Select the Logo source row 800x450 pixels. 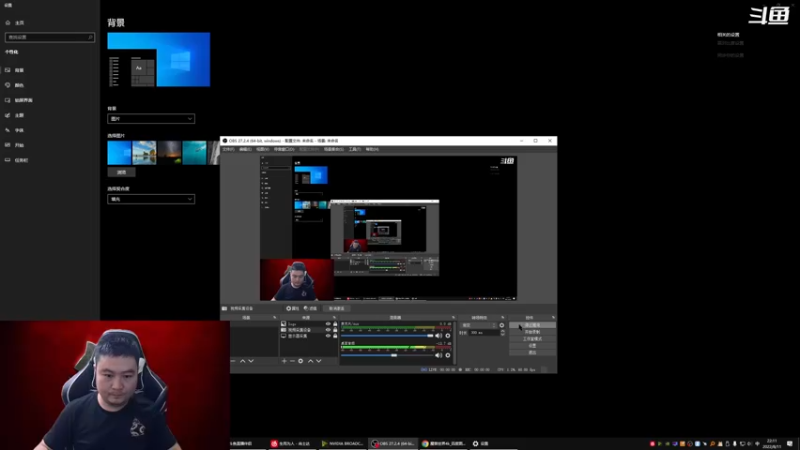[309, 324]
